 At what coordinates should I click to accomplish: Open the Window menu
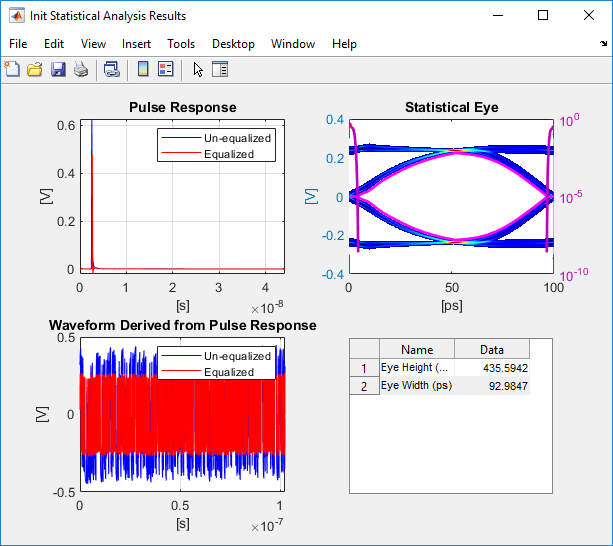293,44
